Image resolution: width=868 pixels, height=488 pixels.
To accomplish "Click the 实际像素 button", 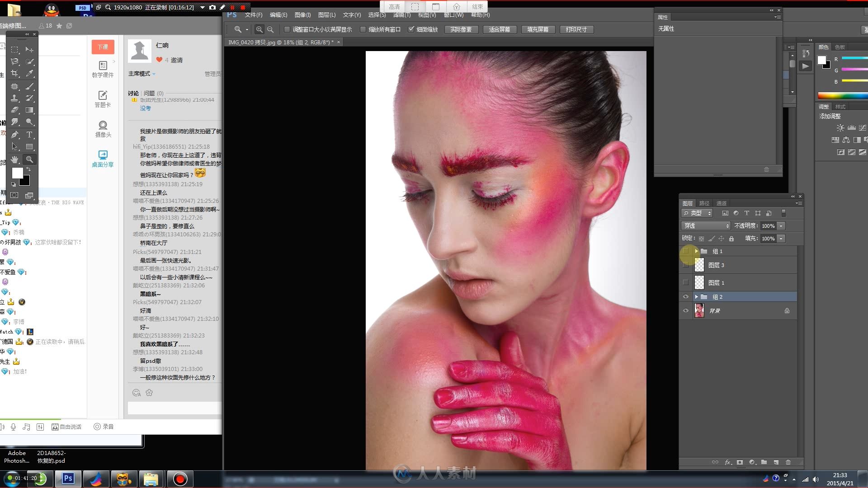I will coord(461,29).
